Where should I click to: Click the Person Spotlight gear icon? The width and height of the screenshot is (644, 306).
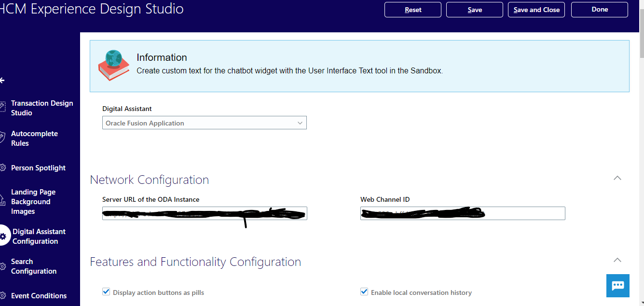click(x=3, y=168)
